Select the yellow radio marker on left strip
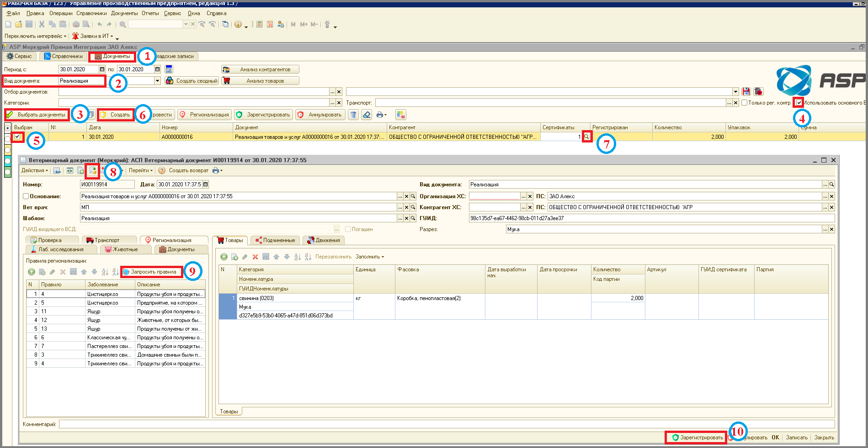This screenshot has width=868, height=448. (8, 150)
